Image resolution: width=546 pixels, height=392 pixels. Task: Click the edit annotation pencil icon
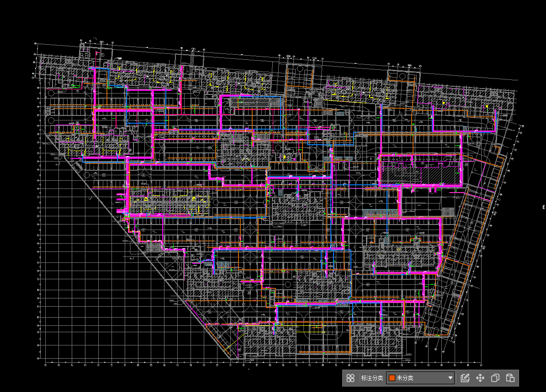tap(465, 378)
